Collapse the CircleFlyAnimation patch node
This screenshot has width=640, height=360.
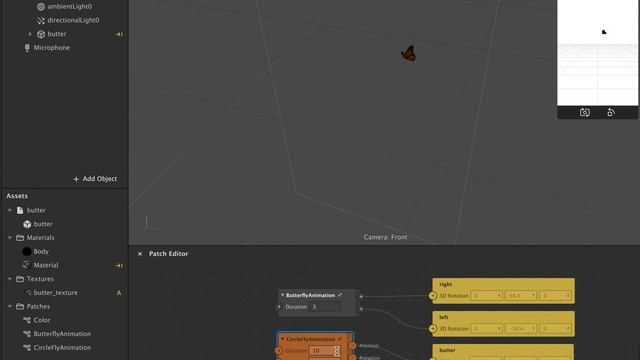[282, 339]
